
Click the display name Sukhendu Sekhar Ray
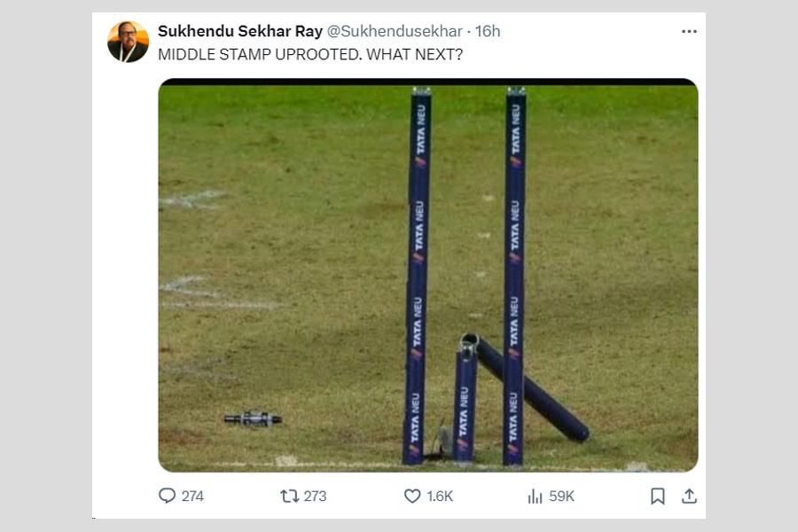tap(240, 31)
